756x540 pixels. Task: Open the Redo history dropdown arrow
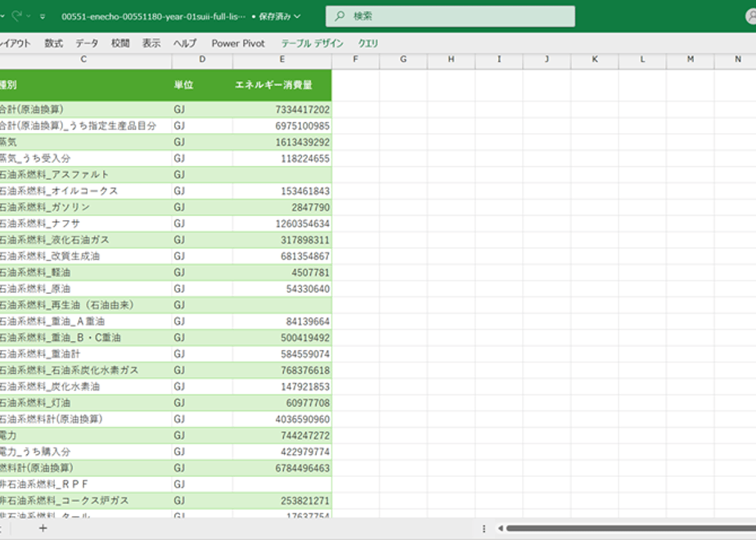pyautogui.click(x=29, y=16)
